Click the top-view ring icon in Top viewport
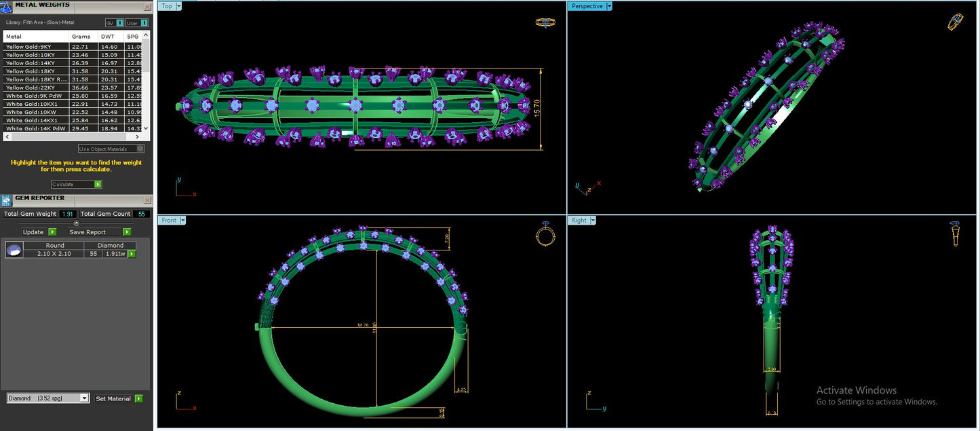 coord(545,22)
